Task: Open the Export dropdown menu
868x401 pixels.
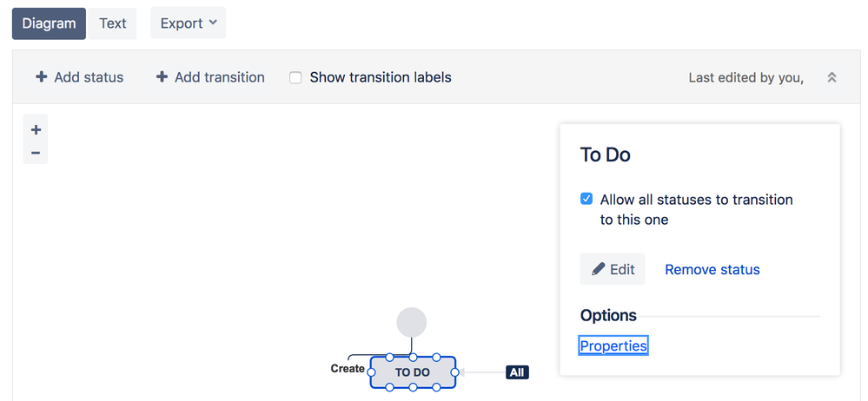Action: 188,23
